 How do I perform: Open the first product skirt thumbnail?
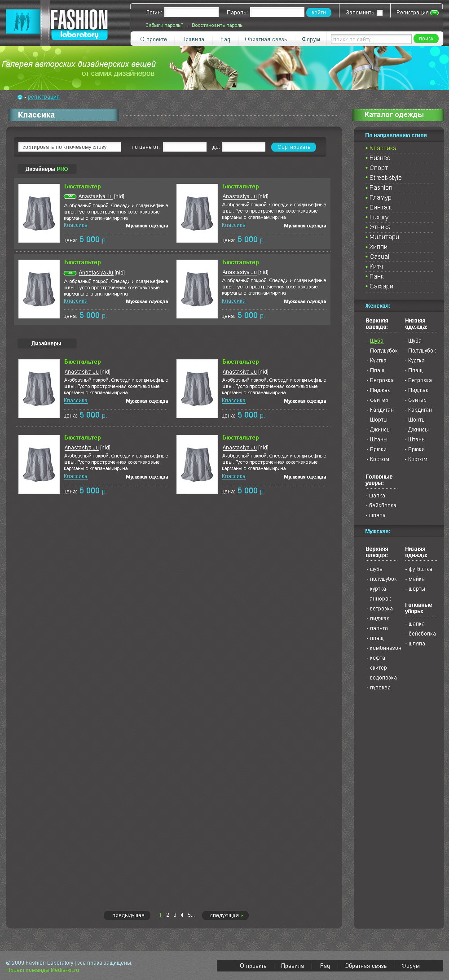pyautogui.click(x=39, y=213)
